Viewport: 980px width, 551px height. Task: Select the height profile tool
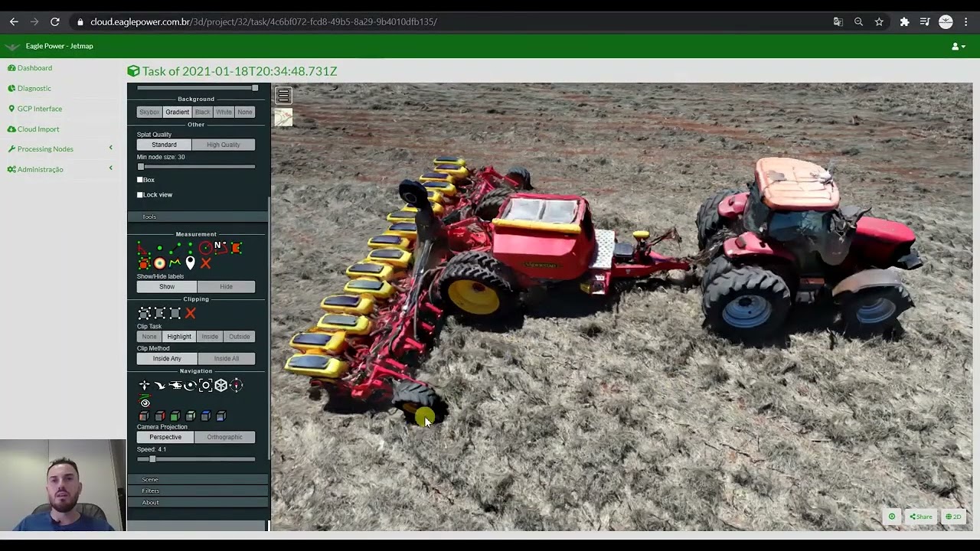(175, 263)
